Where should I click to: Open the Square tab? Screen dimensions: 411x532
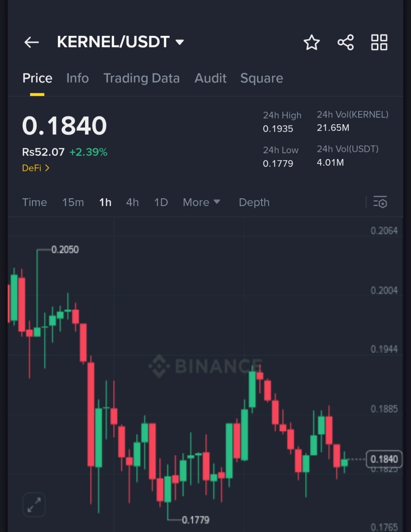[x=262, y=78]
